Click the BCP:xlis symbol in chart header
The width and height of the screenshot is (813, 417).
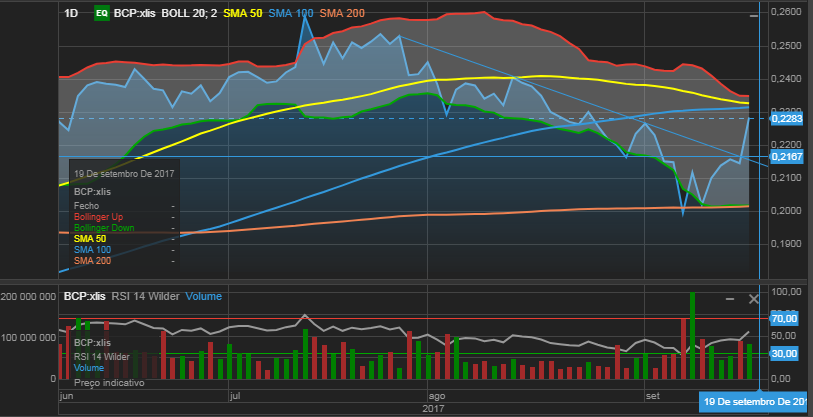click(134, 13)
